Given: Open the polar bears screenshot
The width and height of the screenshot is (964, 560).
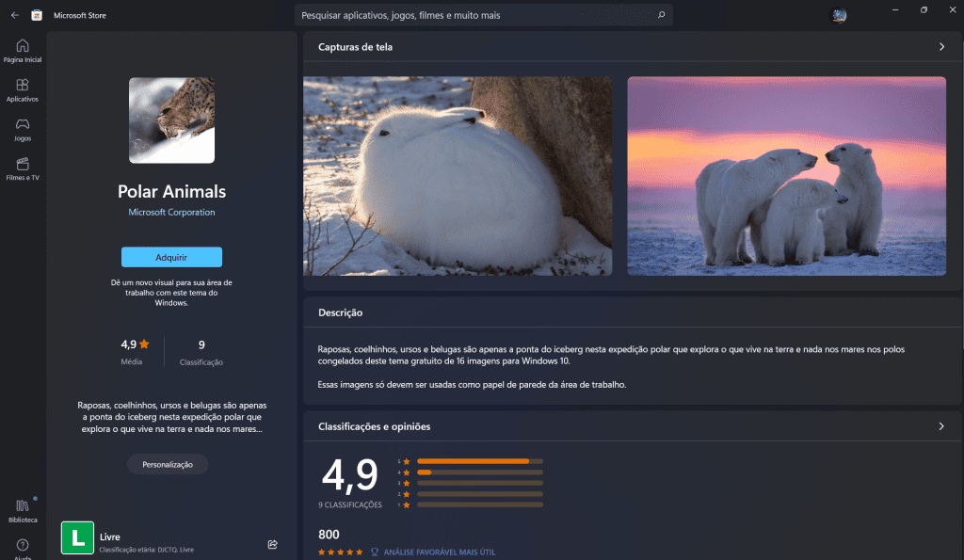Looking at the screenshot, I should point(786,176).
